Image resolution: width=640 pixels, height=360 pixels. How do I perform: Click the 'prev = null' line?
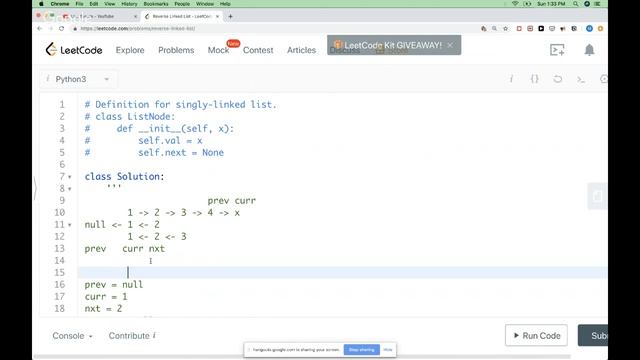[114, 284]
